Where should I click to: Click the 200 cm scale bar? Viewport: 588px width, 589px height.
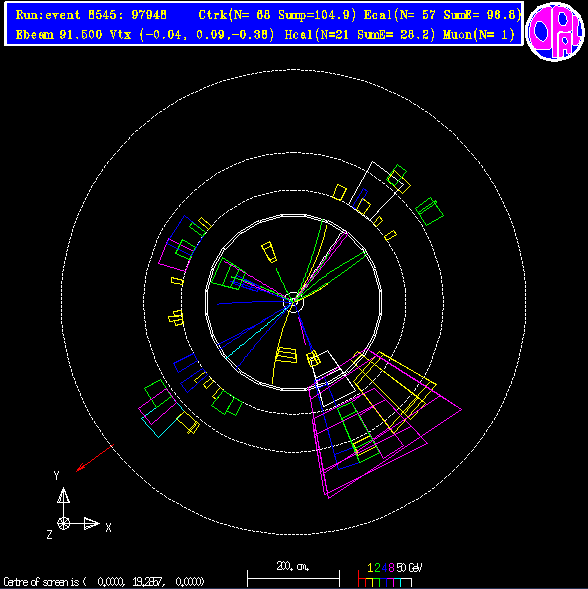293,578
